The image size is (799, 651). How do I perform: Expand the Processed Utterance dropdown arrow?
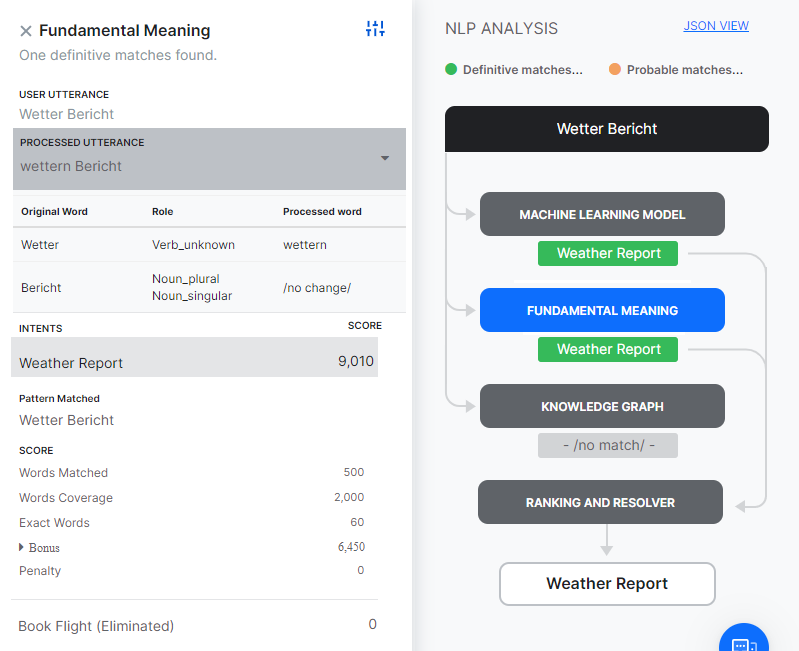tap(385, 158)
